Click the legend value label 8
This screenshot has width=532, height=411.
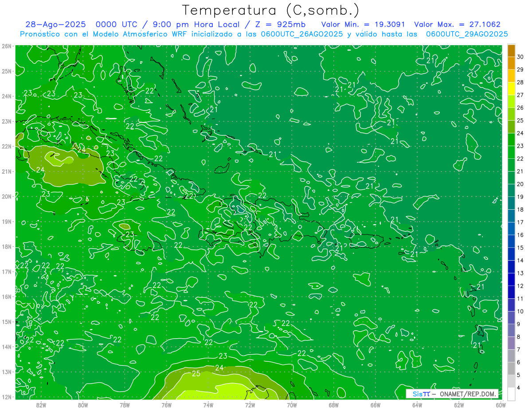tap(519, 337)
